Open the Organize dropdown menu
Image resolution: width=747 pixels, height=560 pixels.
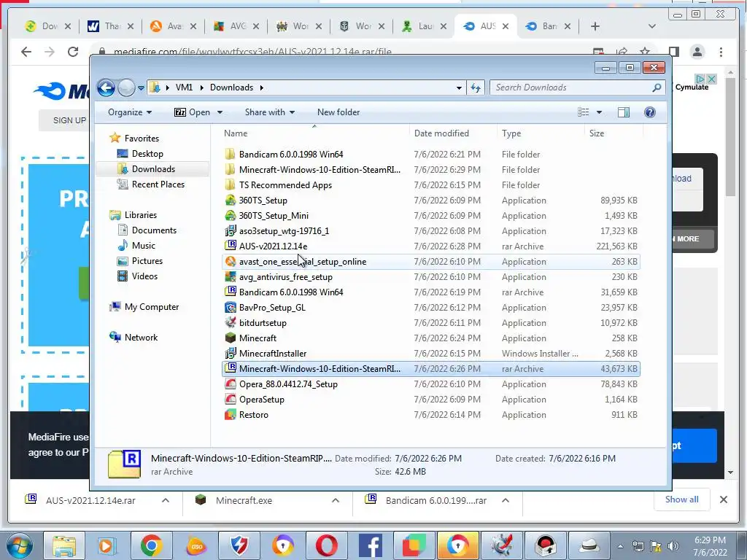click(x=130, y=112)
